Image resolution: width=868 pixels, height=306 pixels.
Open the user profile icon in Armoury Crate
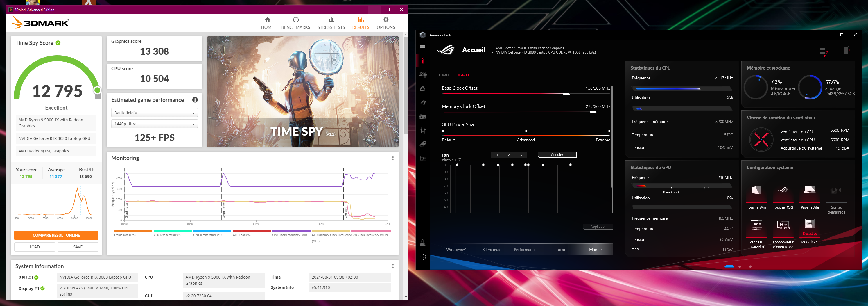(x=423, y=243)
